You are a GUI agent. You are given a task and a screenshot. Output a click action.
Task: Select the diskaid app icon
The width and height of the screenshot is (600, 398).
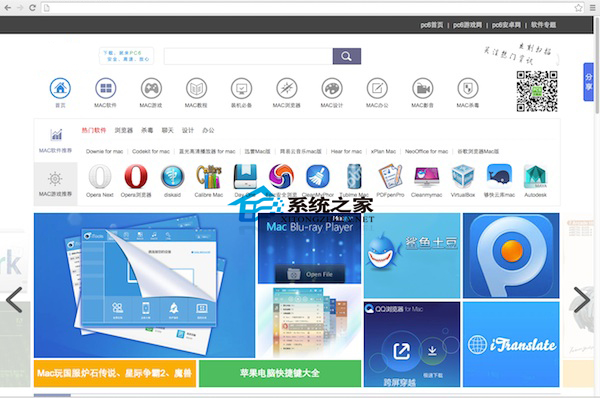coord(172,177)
